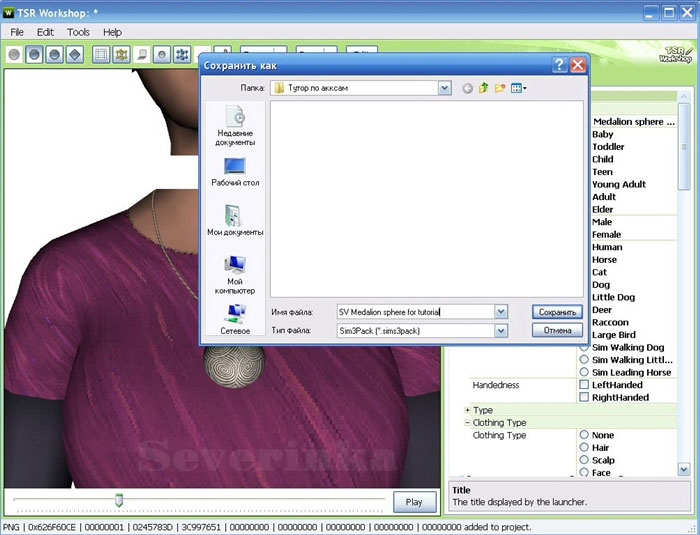Click the wireframe grid view toolbar icon
This screenshot has width=700, height=535.
pos(101,54)
